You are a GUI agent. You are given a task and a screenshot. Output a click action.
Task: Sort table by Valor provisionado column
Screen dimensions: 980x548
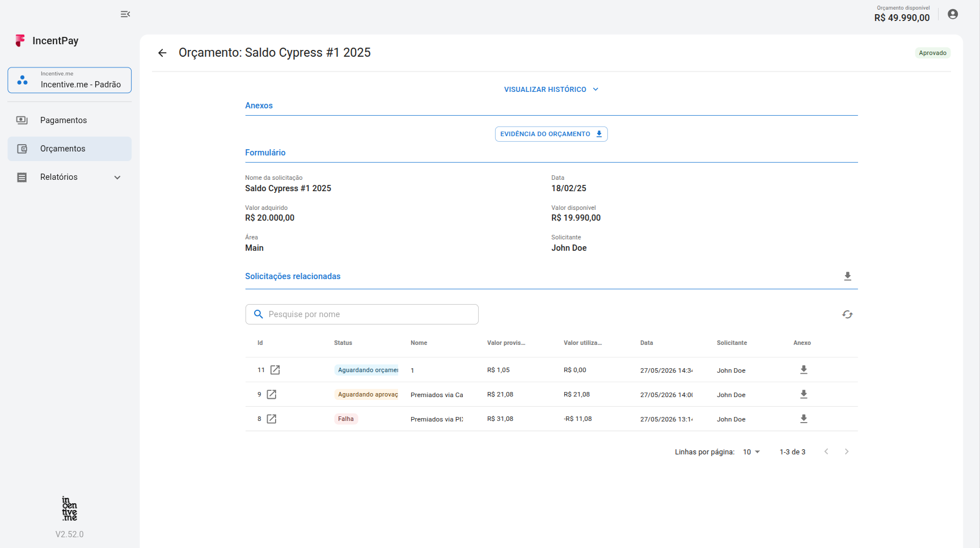click(x=506, y=343)
